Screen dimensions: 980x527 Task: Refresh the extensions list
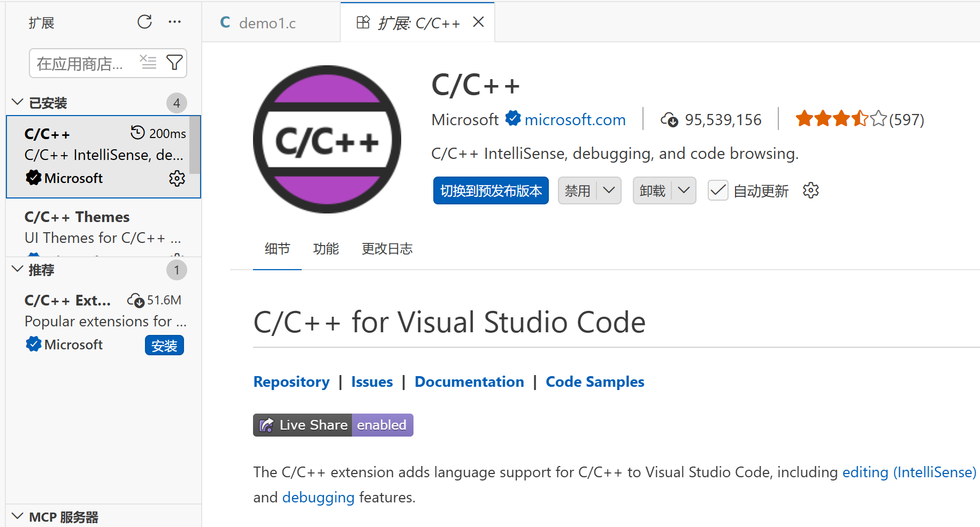[144, 22]
